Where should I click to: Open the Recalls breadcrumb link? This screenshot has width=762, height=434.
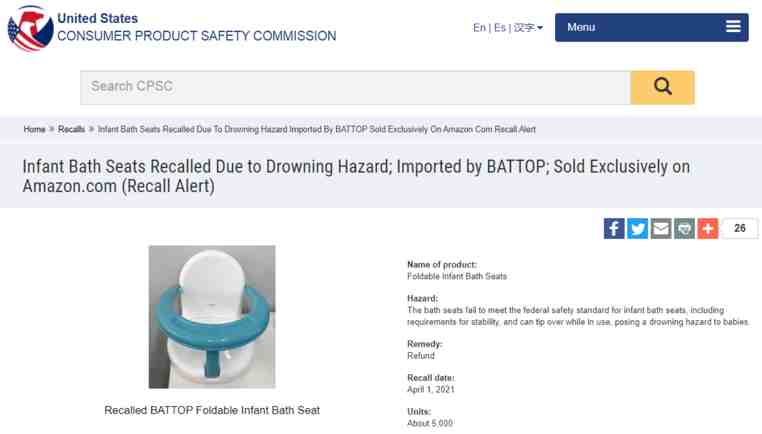pyautogui.click(x=71, y=129)
